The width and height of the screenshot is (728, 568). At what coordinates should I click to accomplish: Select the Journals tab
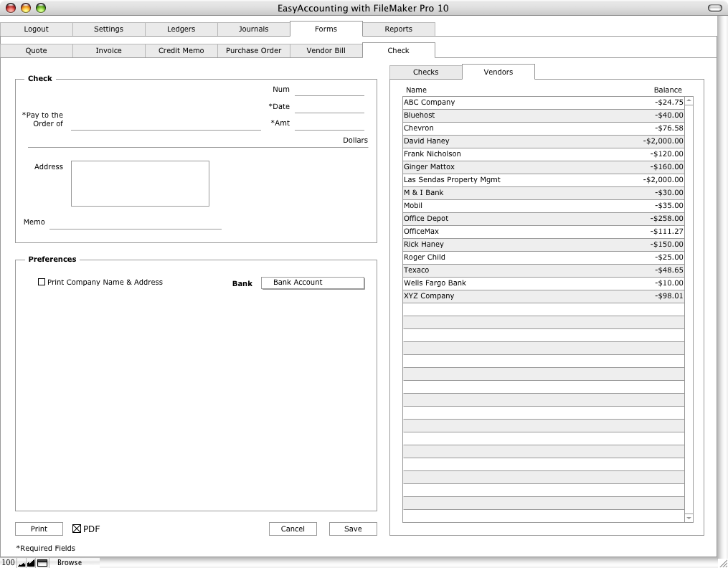[253, 29]
